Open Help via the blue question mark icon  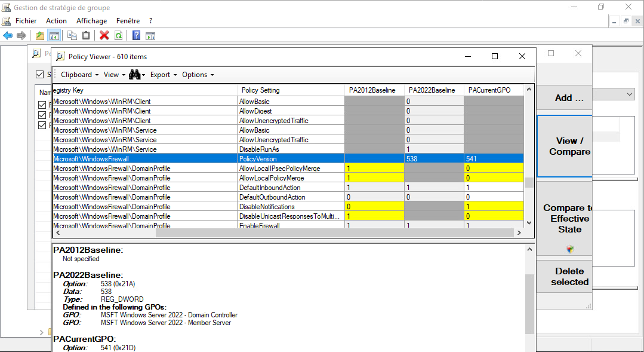[x=137, y=36]
